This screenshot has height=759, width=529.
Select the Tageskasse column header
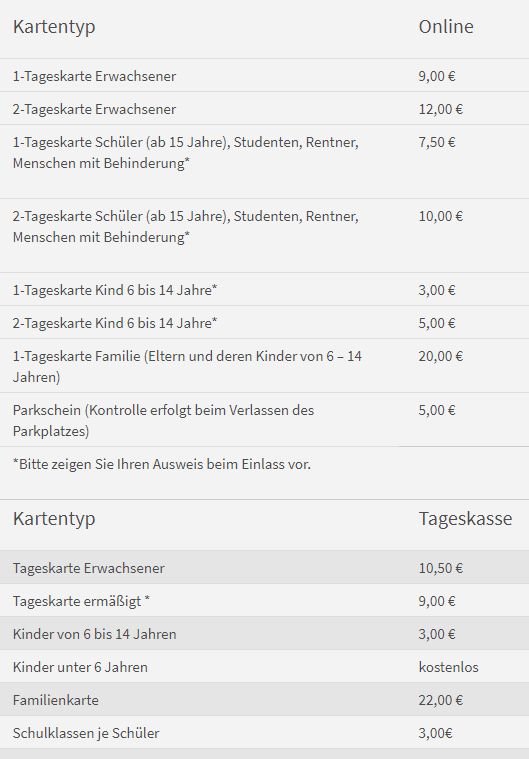point(465,518)
